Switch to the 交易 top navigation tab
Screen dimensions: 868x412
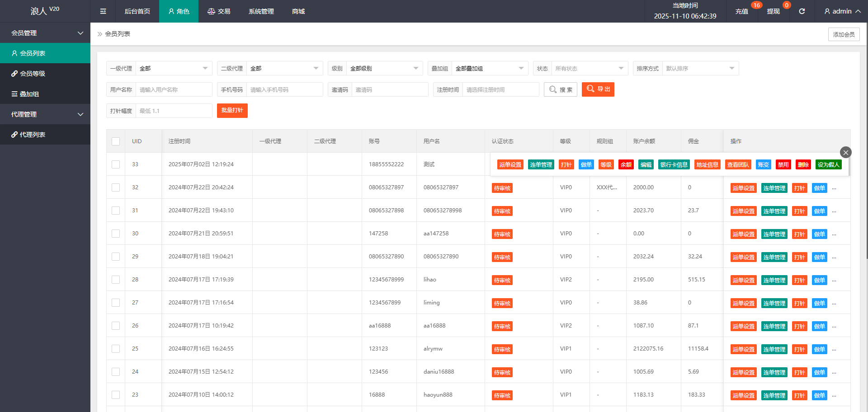(219, 11)
